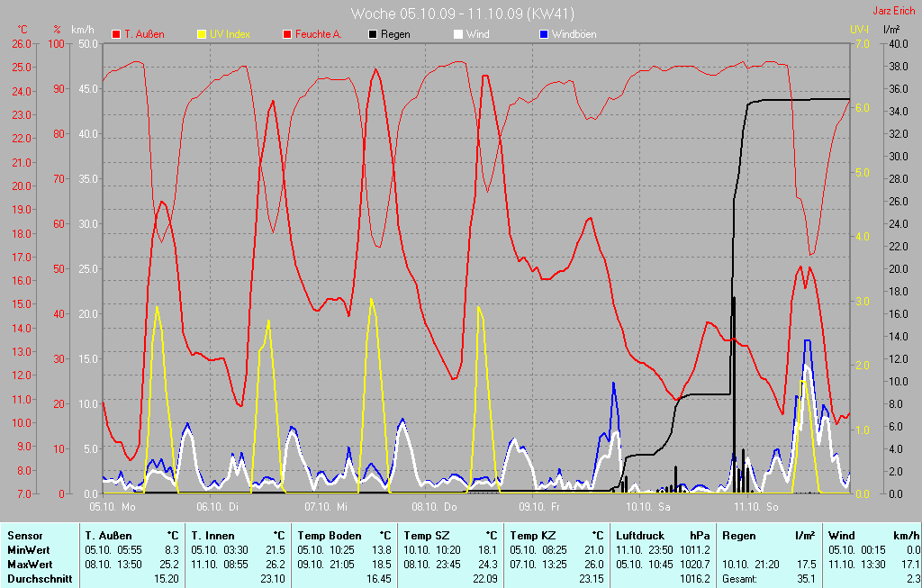
Task: Click the Regen maximum value 17.5
Action: [806, 564]
